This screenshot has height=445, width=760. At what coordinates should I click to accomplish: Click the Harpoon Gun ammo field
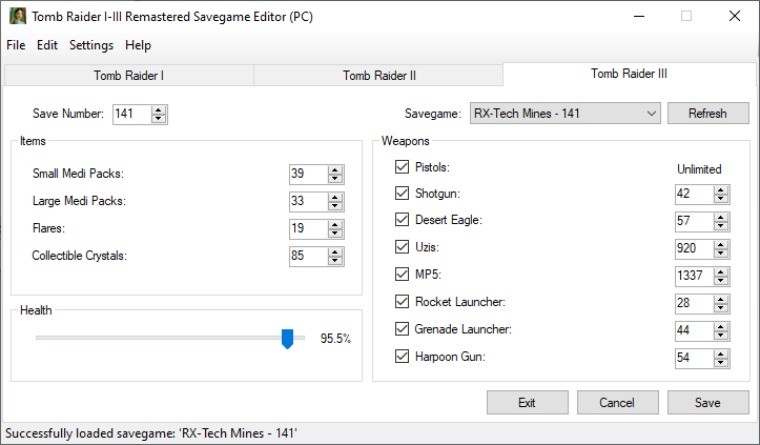(694, 358)
